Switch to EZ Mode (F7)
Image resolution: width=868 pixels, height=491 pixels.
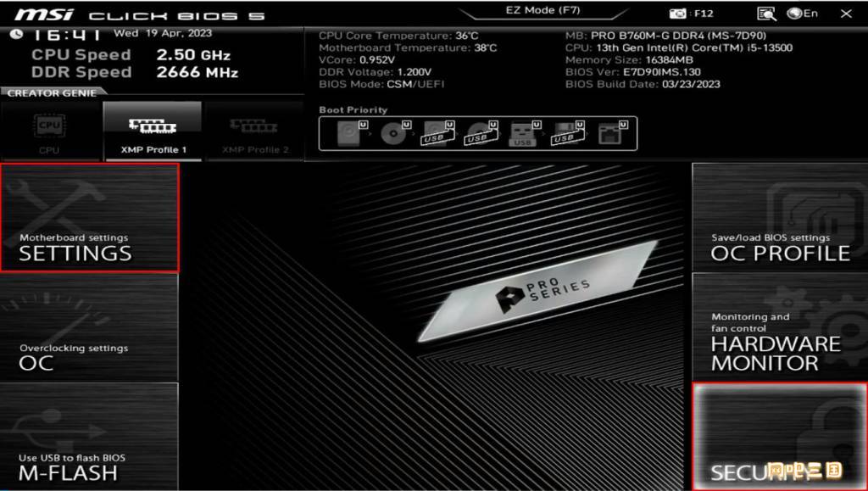(x=542, y=11)
